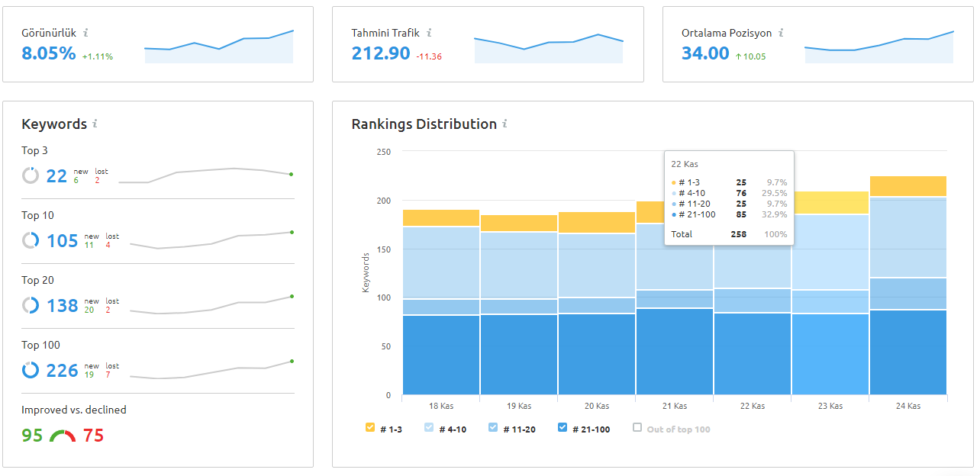
Task: Click the new count 20 under Top 20
Action: (x=89, y=310)
